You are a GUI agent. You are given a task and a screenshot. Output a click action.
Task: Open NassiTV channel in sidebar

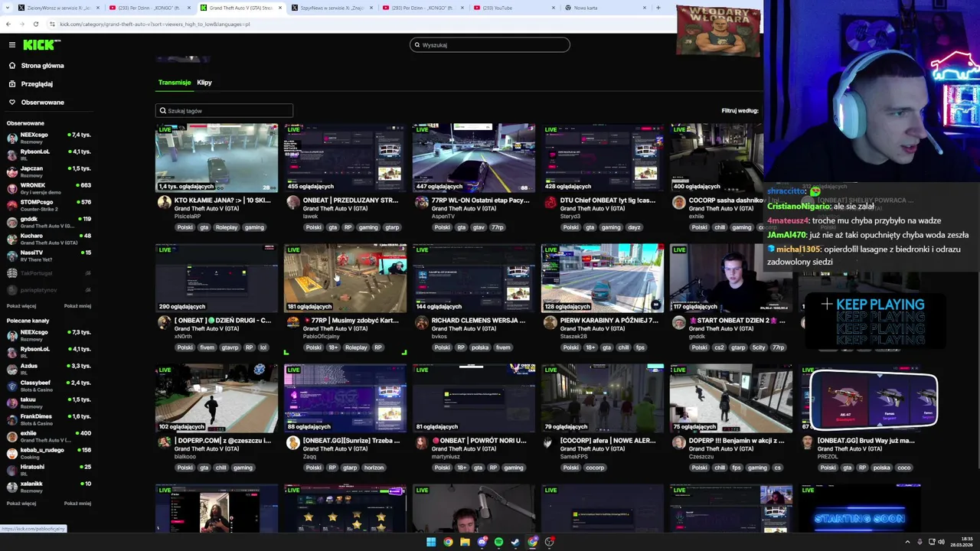pyautogui.click(x=49, y=255)
